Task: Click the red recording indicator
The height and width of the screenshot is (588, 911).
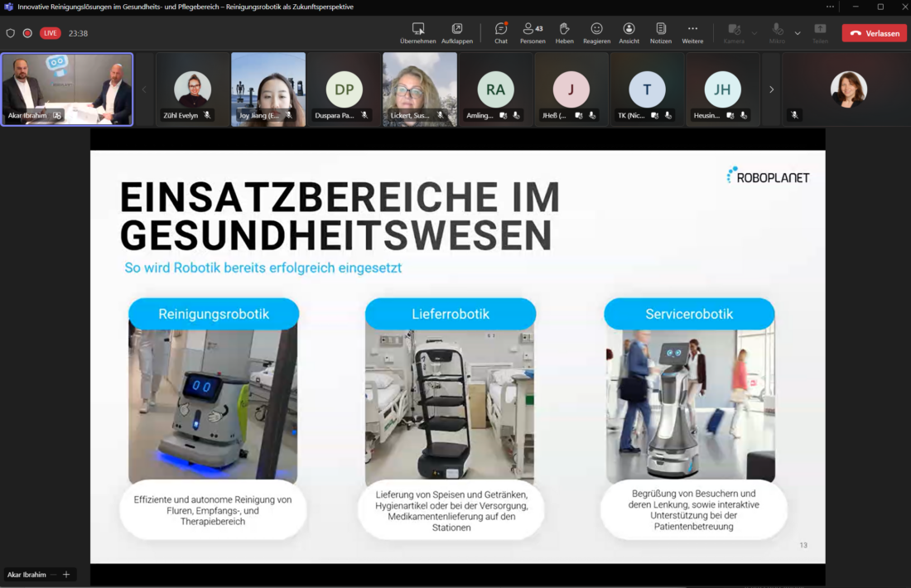Action: (27, 33)
